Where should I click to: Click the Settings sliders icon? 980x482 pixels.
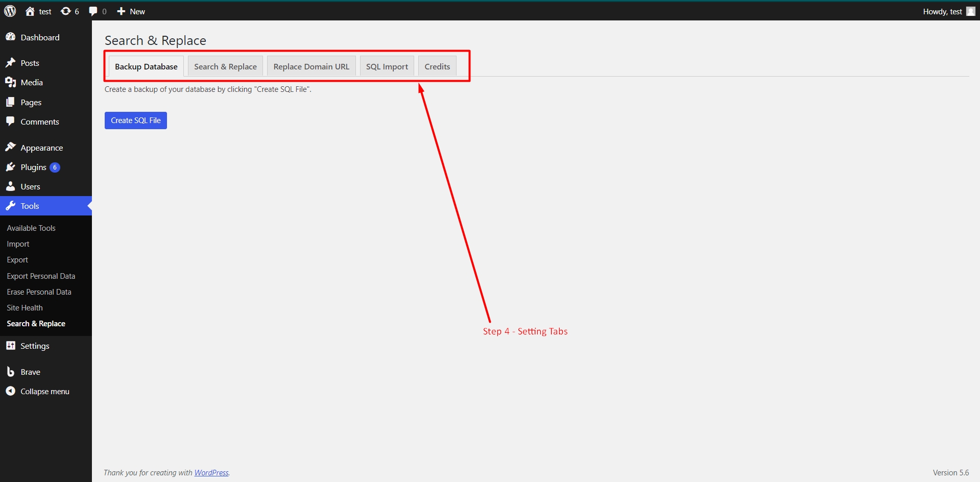tap(10, 346)
